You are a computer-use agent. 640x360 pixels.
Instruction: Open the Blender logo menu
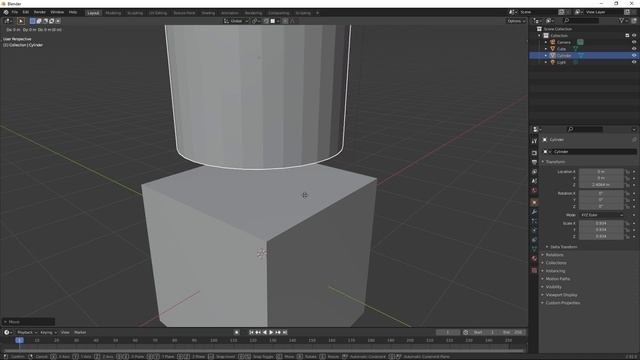point(6,12)
